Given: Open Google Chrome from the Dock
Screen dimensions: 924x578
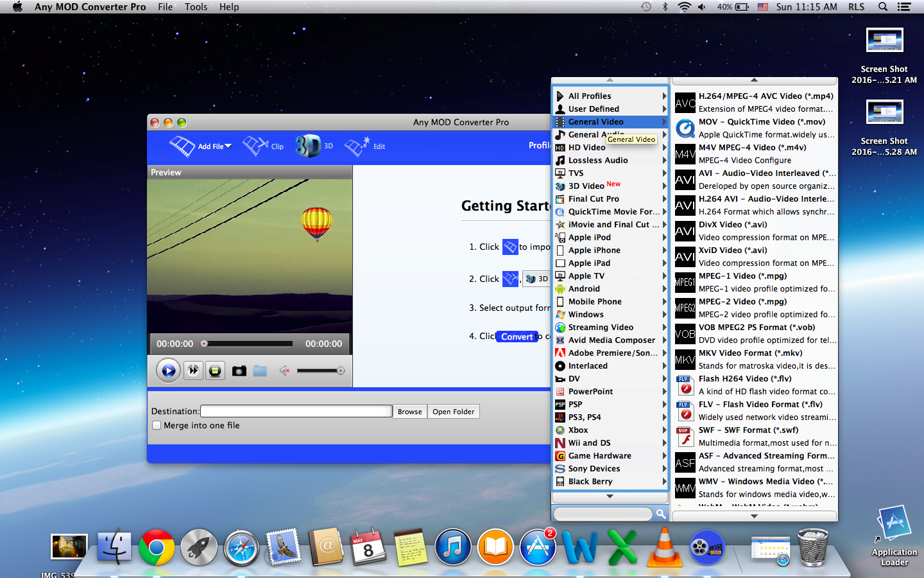Looking at the screenshot, I should 157,547.
